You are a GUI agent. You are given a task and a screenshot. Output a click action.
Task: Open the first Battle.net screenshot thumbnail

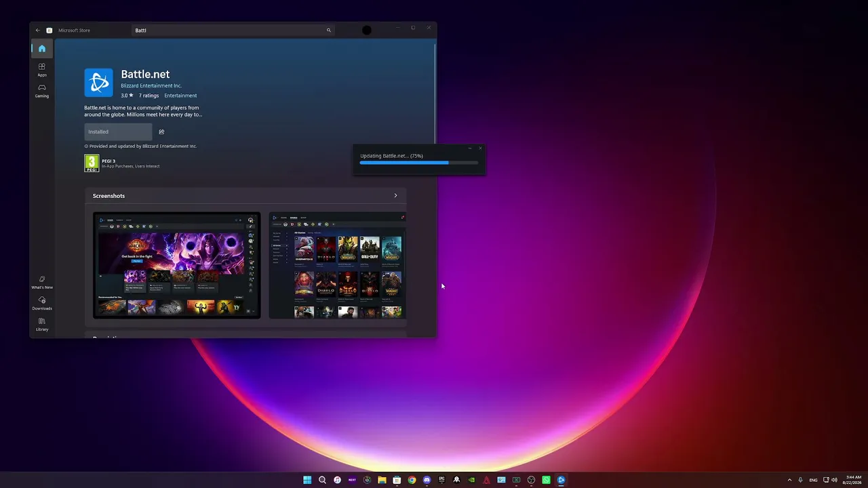coord(176,265)
